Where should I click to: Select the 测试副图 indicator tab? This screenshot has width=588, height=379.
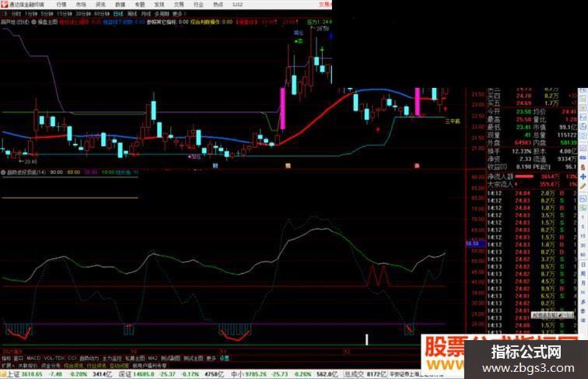click(170, 358)
